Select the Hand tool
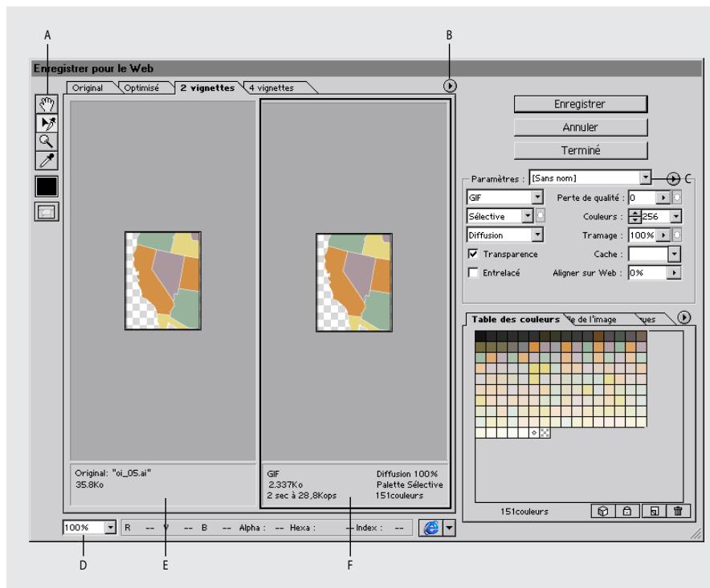The image size is (710, 588). [x=47, y=104]
